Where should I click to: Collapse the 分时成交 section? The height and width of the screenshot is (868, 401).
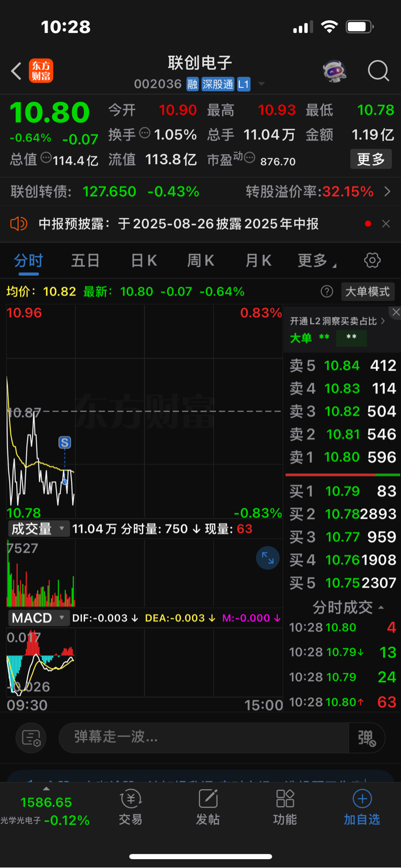click(348, 607)
